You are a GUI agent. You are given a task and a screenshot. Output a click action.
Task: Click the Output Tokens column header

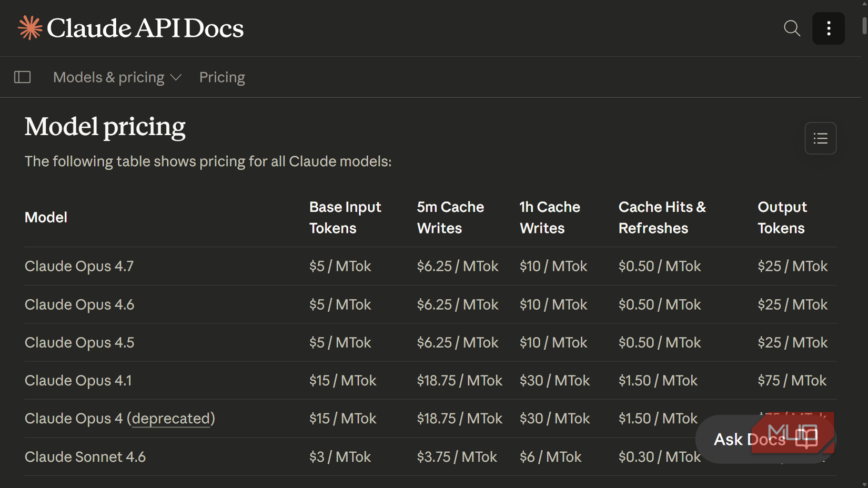[x=782, y=217]
